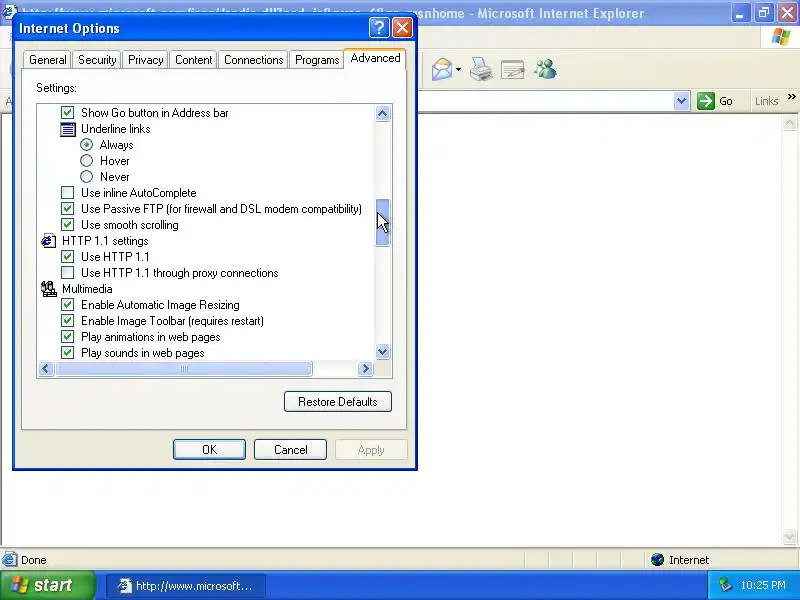Click the Windows flag logo in Internet Explorer
This screenshot has width=800, height=600.
pos(781,37)
